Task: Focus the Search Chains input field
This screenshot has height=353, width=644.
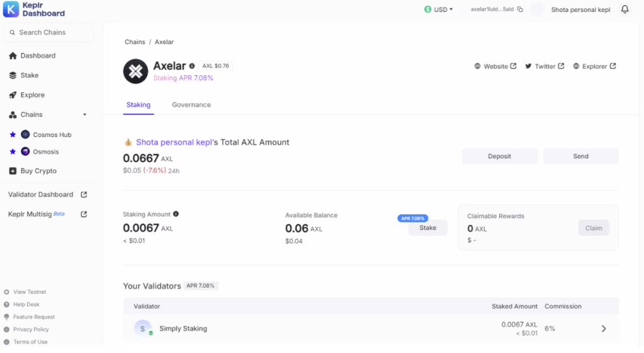Action: click(48, 33)
